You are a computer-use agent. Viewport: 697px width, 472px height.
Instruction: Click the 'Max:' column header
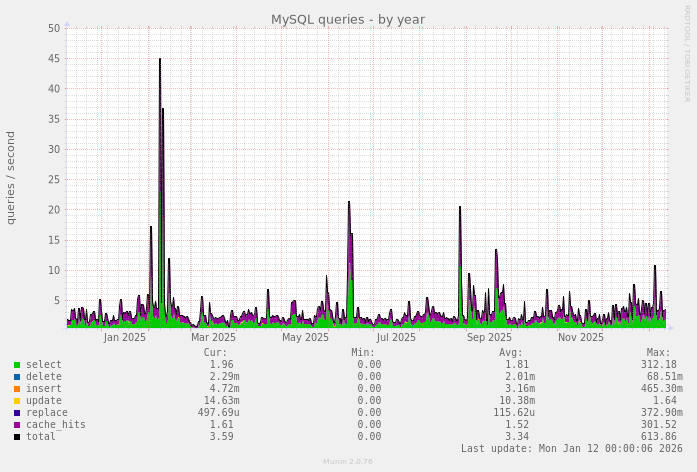tap(658, 353)
